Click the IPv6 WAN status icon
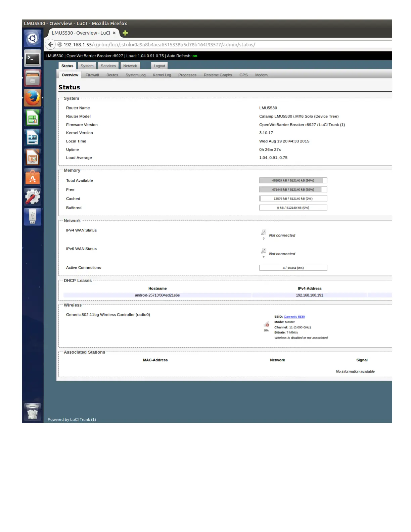 264,251
